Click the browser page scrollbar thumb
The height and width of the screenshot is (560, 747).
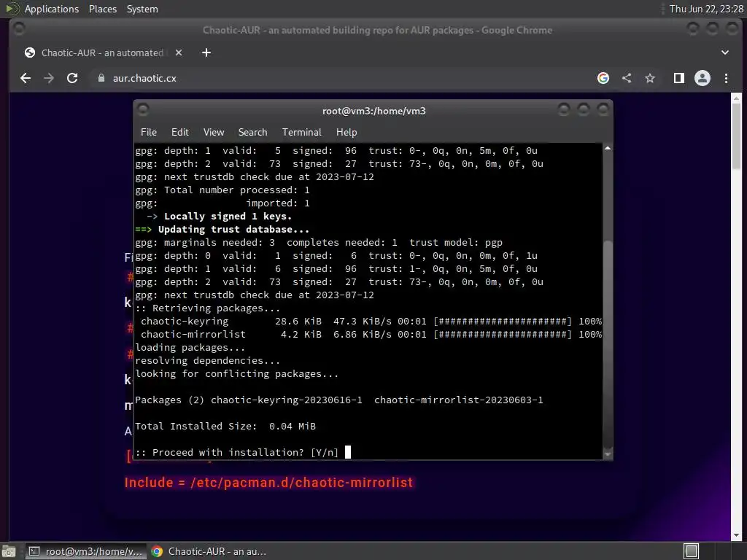[x=736, y=135]
